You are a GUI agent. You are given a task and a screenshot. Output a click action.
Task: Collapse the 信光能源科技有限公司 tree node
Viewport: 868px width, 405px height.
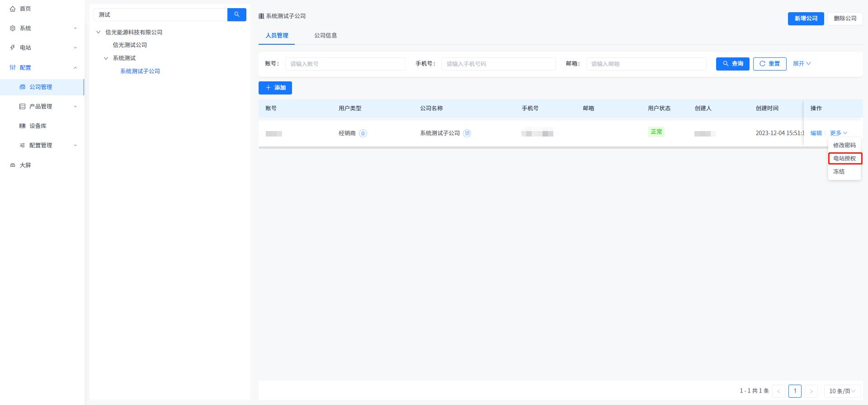[99, 33]
